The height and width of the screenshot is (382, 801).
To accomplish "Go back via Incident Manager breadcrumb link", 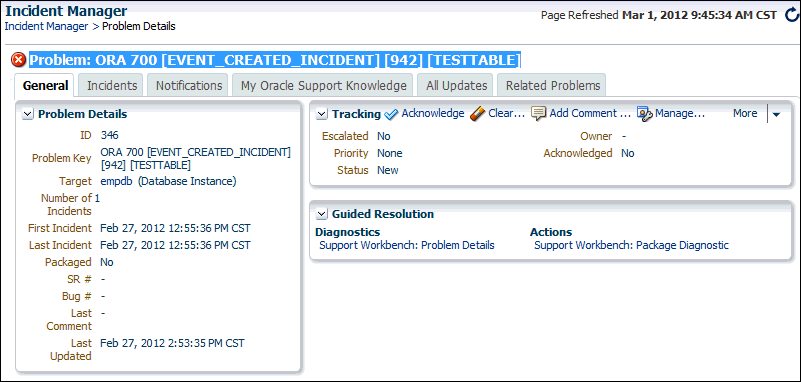I will (46, 27).
